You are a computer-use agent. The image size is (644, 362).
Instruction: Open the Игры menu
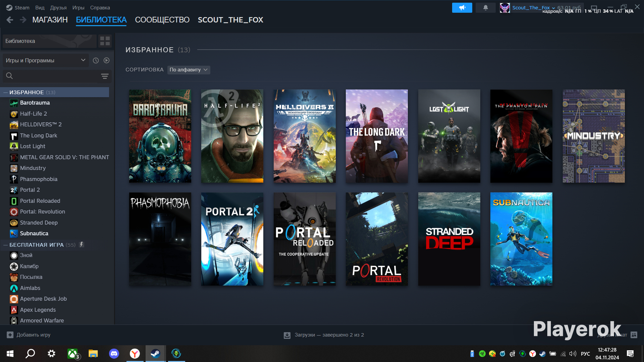point(78,8)
